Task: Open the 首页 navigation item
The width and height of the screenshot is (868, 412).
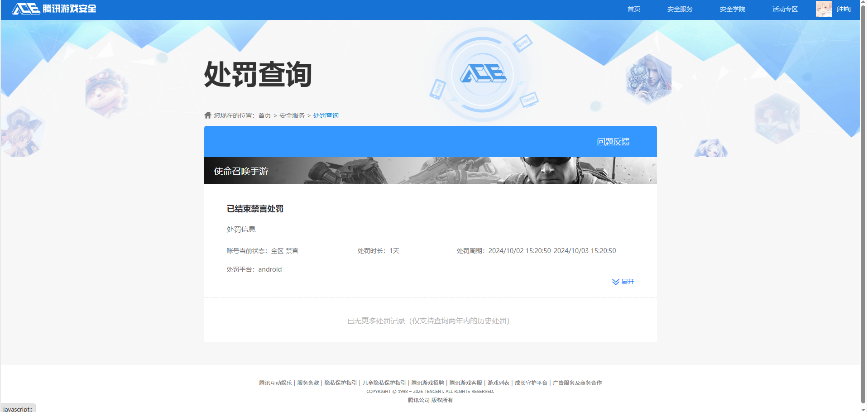Action: (634, 9)
